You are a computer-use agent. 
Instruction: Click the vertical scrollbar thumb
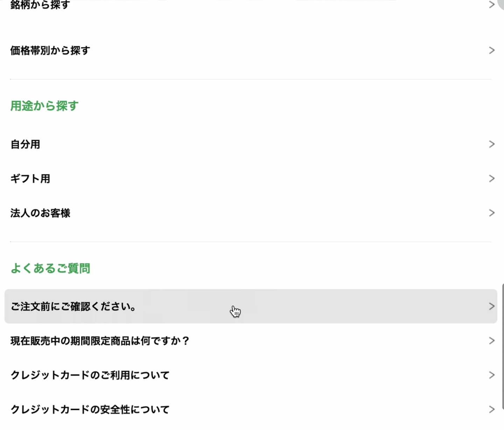[502, 347]
